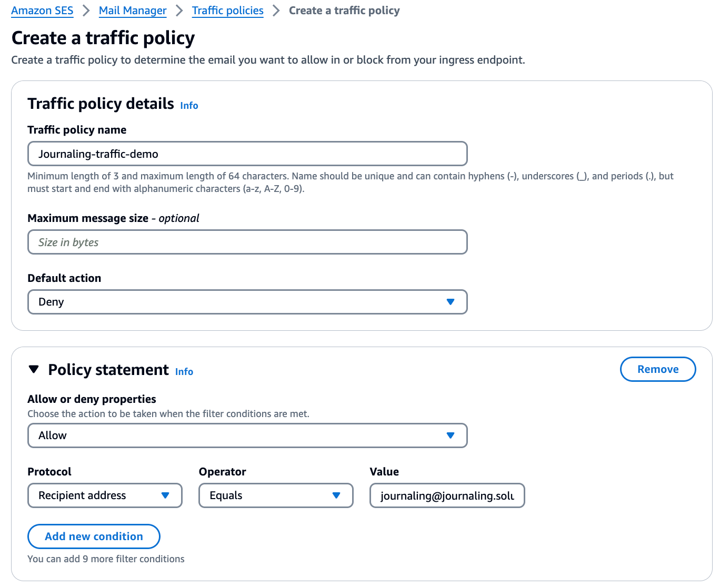Open the Operator dropdown
This screenshot has height=588, width=720.
coord(276,495)
